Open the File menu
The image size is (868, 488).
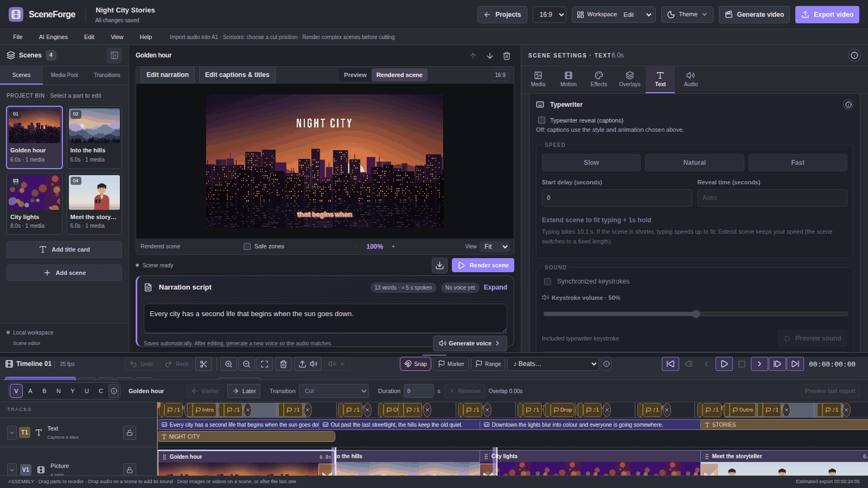point(18,37)
